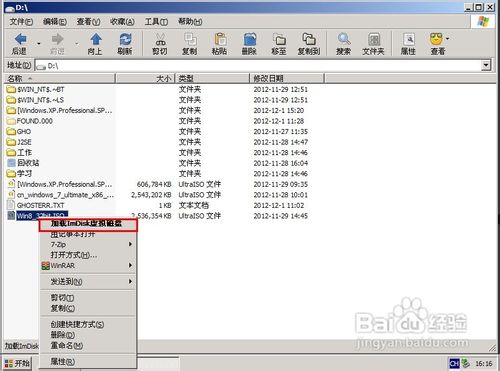Click the 复制到 copy-to toolbar icon

(x=309, y=39)
